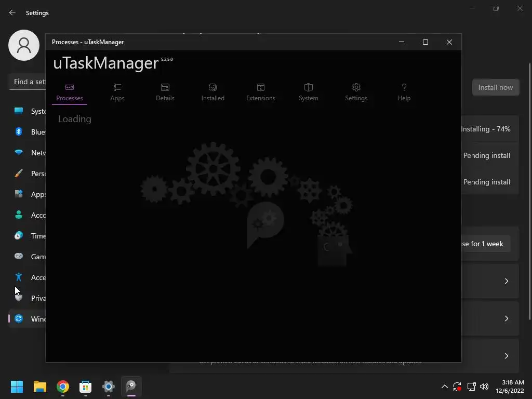Select the Windows Update icon in Settings sidebar
Image resolution: width=532 pixels, height=399 pixels.
point(19,318)
